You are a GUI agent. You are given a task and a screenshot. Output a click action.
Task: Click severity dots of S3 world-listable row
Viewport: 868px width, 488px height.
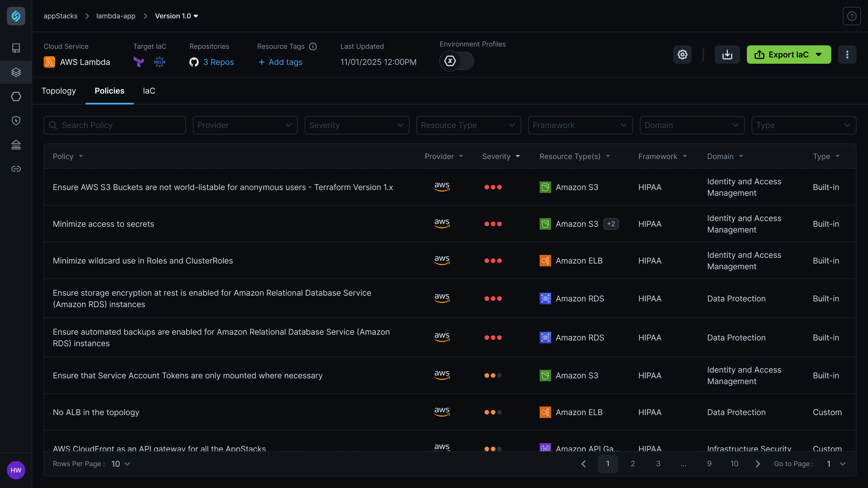pyautogui.click(x=493, y=187)
